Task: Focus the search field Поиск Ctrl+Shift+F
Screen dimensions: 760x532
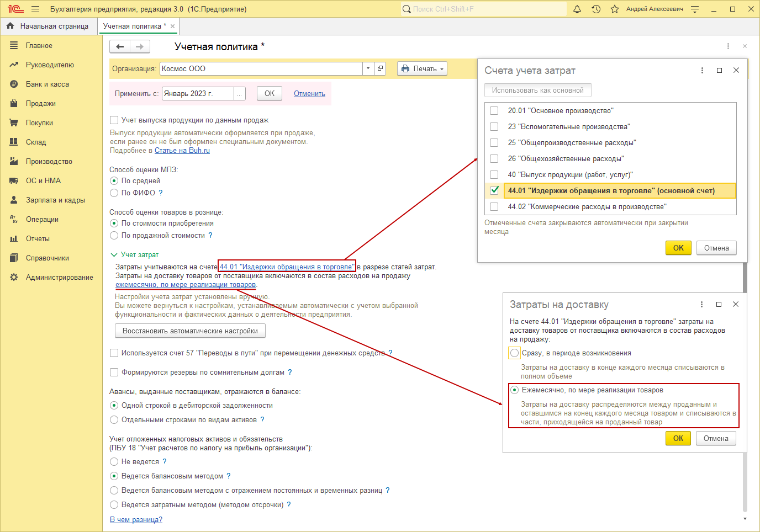Action: coord(484,9)
